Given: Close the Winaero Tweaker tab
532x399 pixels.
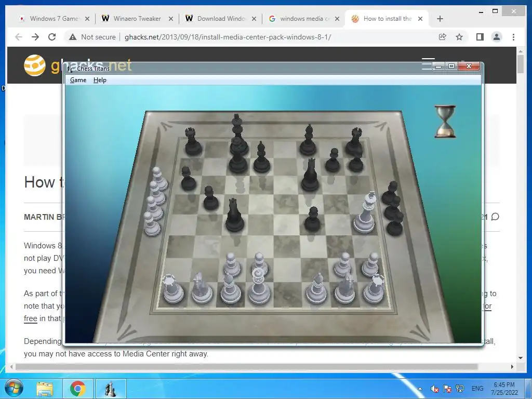Looking at the screenshot, I should [171, 19].
